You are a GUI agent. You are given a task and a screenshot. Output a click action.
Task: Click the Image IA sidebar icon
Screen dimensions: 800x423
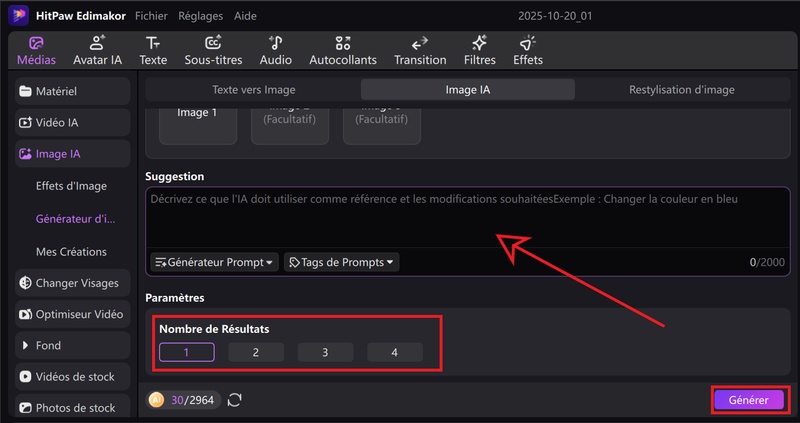coord(25,154)
